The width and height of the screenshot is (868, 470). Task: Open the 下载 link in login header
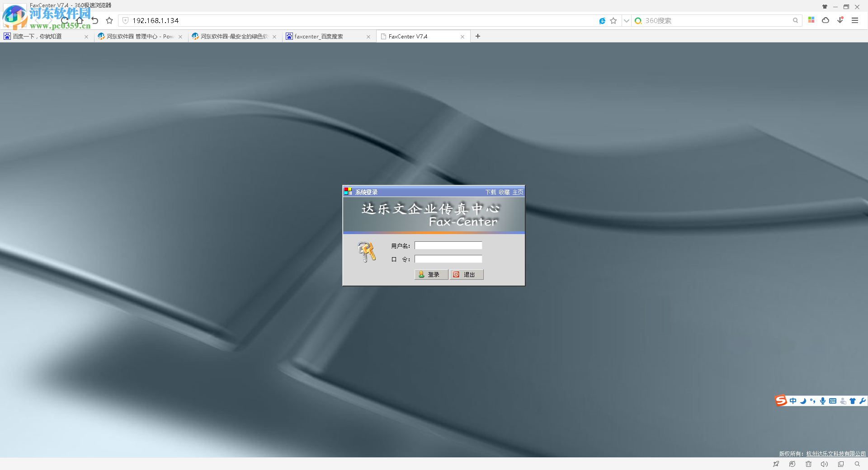pyautogui.click(x=491, y=192)
